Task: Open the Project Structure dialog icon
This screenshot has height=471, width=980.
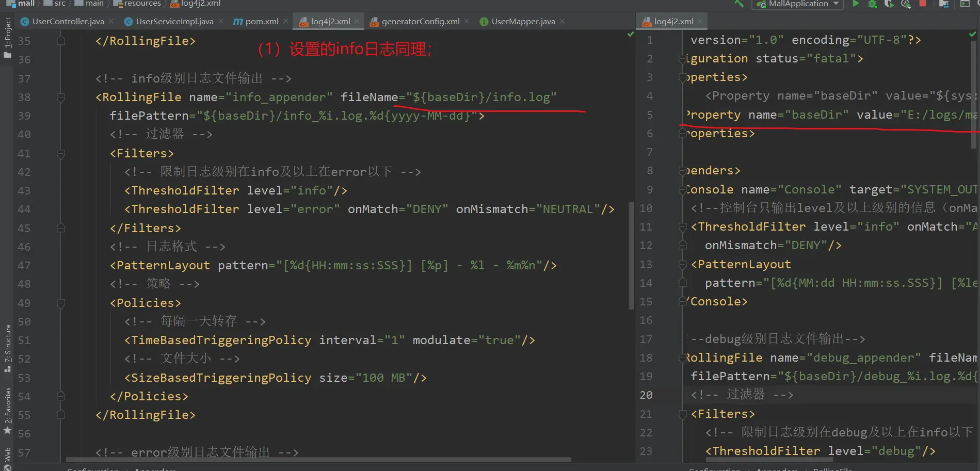Action: [x=944, y=4]
